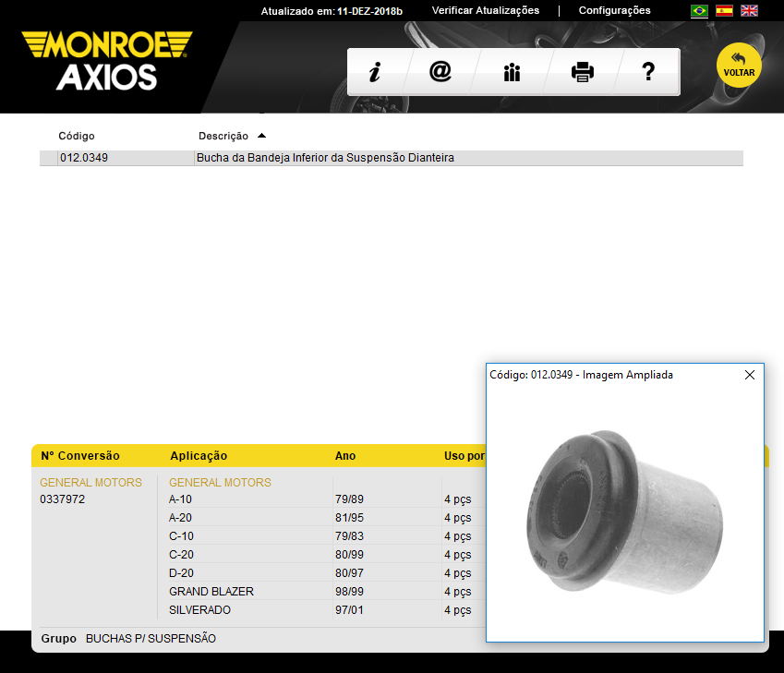The image size is (784, 673).
Task: Switch language with Brazilian flag
Action: [x=699, y=11]
